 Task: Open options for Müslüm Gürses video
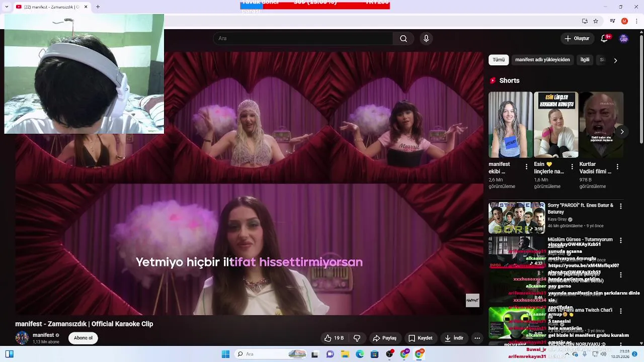click(620, 241)
